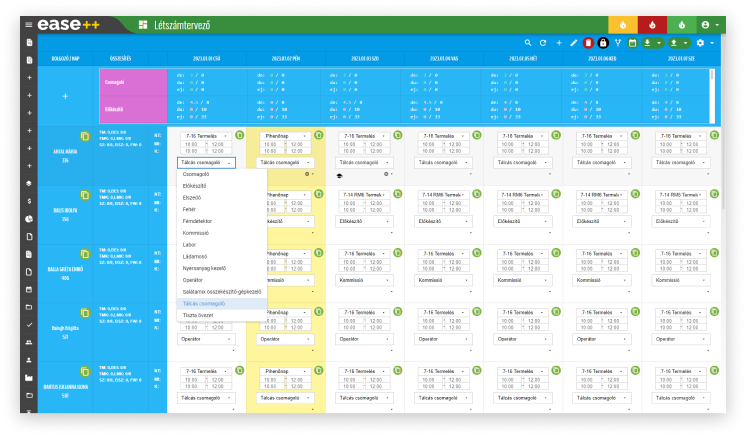
Task: Click the pink Előkészítő summary label
Action: tap(133, 109)
